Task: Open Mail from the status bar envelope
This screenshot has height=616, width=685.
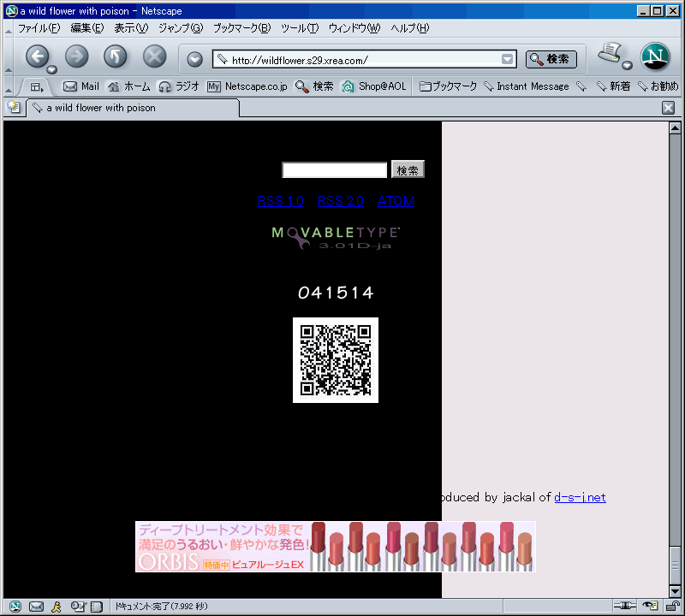Action: (x=36, y=607)
